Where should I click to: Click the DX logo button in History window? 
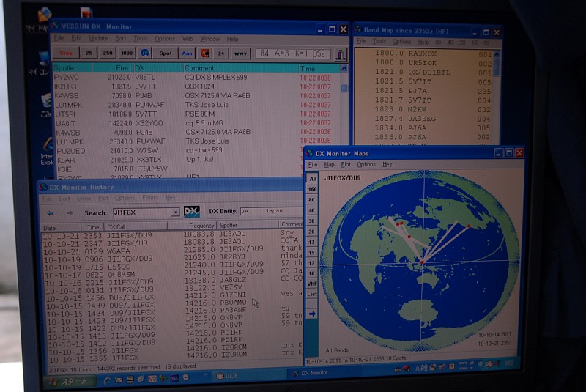pos(192,212)
